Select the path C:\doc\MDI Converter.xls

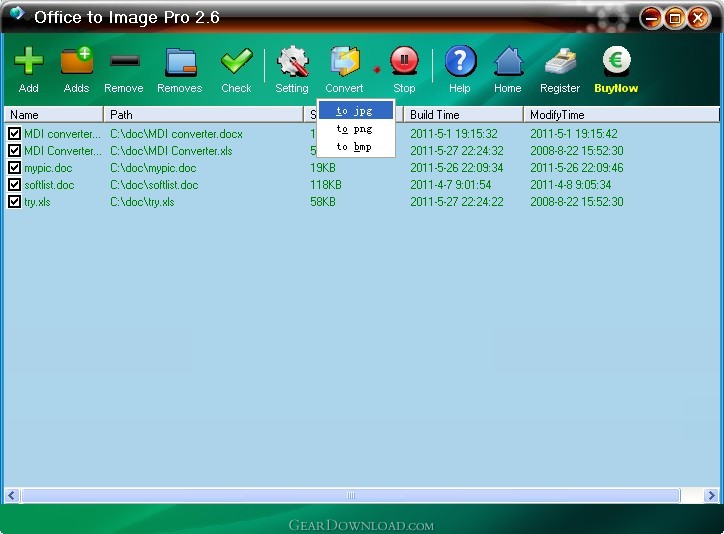click(x=171, y=151)
